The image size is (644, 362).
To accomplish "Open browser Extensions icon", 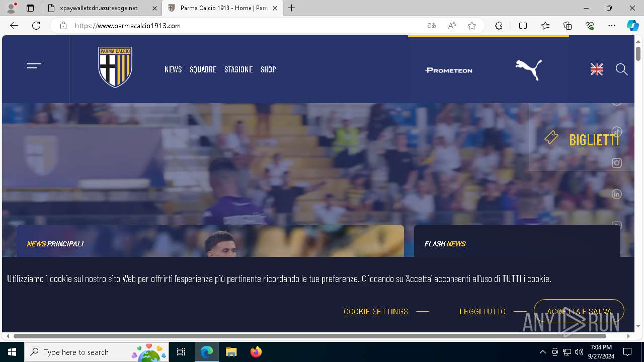I will click(499, 26).
